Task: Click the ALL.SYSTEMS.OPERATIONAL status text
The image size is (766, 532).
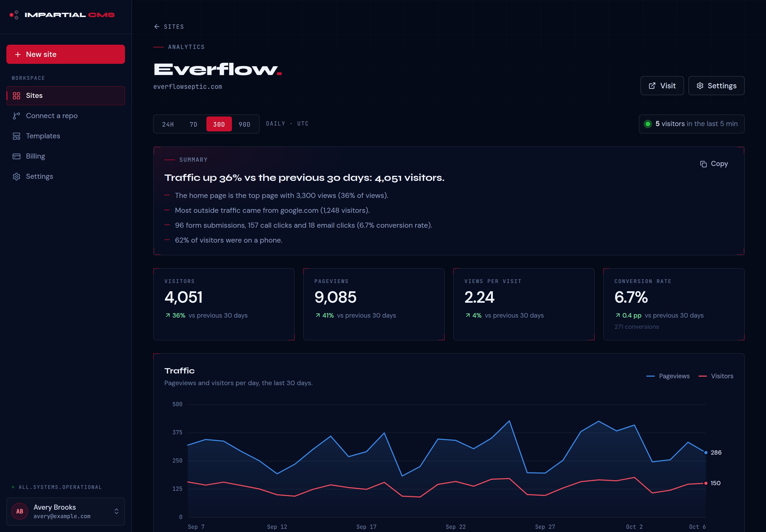Action: (60, 487)
